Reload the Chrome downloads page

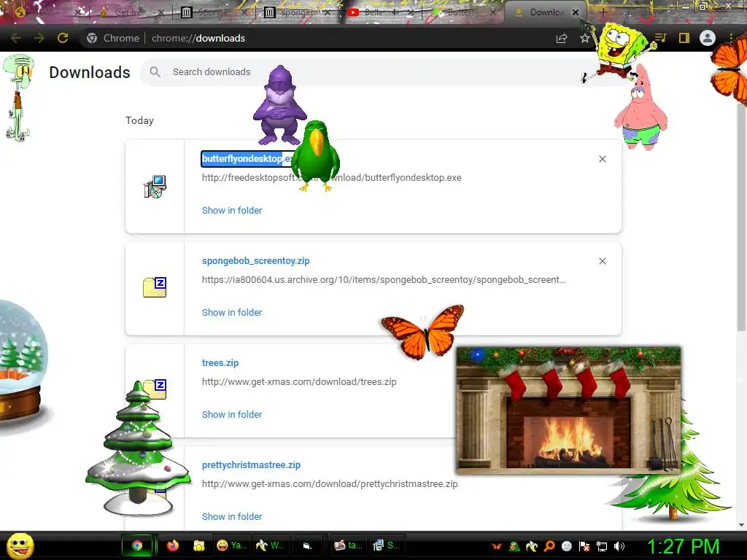pyautogui.click(x=63, y=38)
